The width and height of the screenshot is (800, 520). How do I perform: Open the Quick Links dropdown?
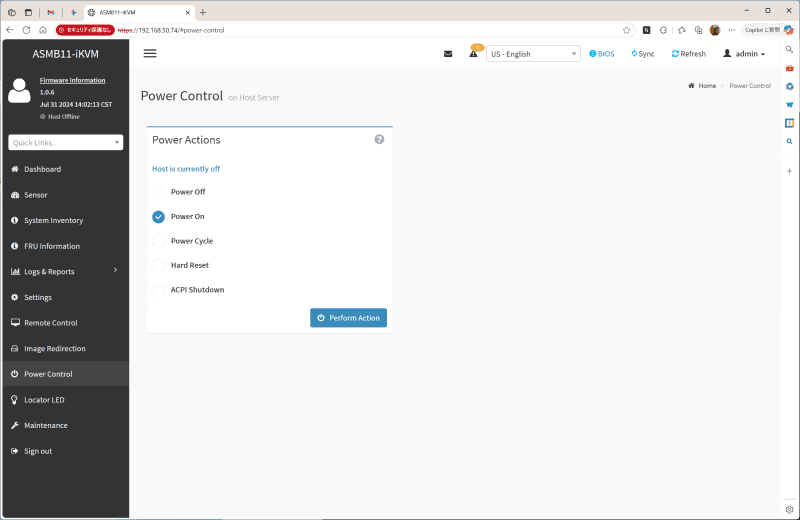pos(66,142)
